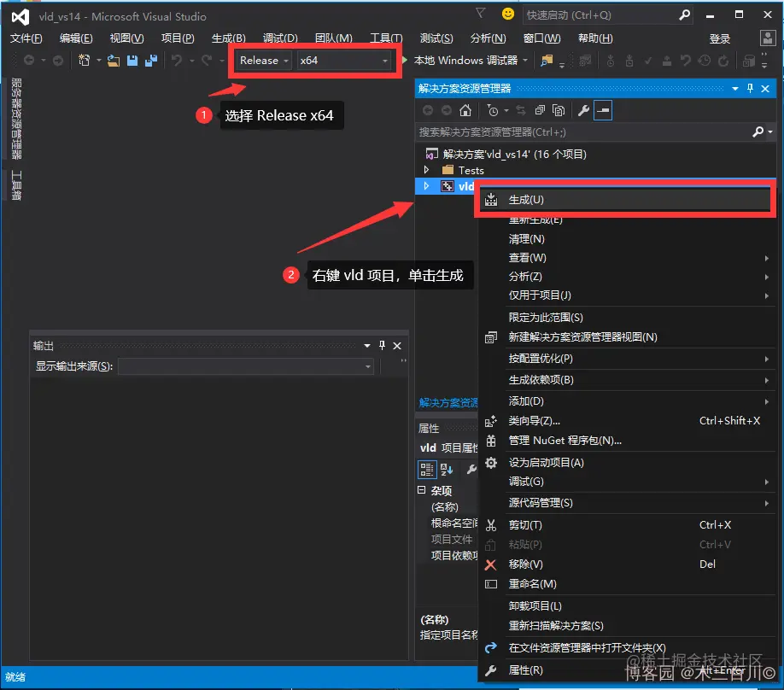This screenshot has width=784, height=690.
Task: Choose 设为启动项目(A) context menu entry
Action: 625,463
